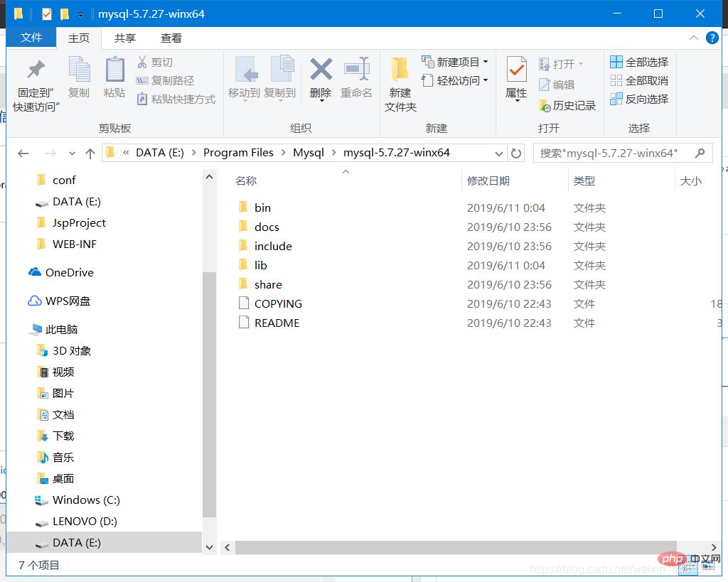The width and height of the screenshot is (728, 582).
Task: Click the Rename (重命名) icon
Action: [356, 70]
